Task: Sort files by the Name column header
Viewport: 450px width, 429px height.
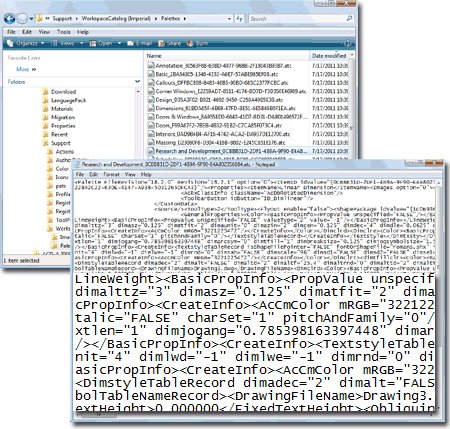Action: [x=227, y=56]
